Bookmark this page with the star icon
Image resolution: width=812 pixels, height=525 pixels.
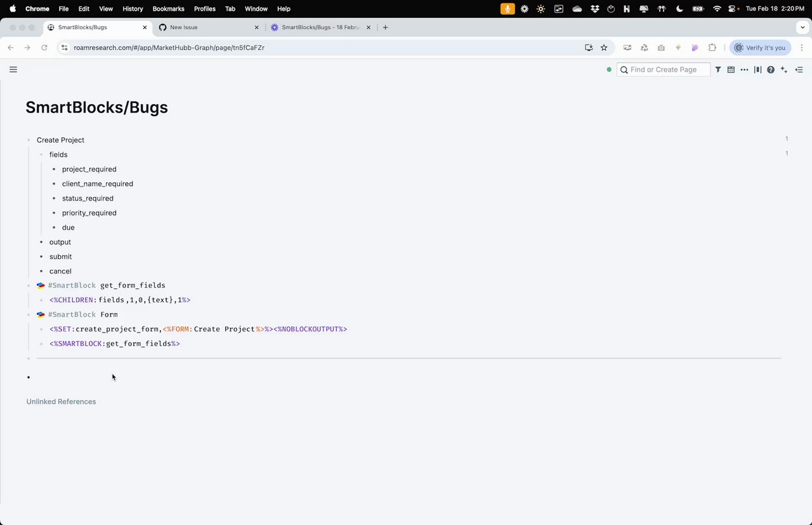click(604, 48)
